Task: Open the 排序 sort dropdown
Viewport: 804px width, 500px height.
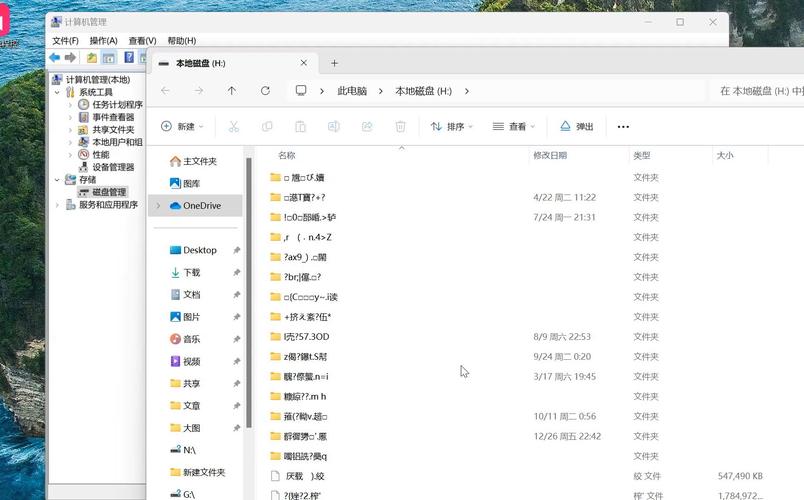Action: pos(452,126)
